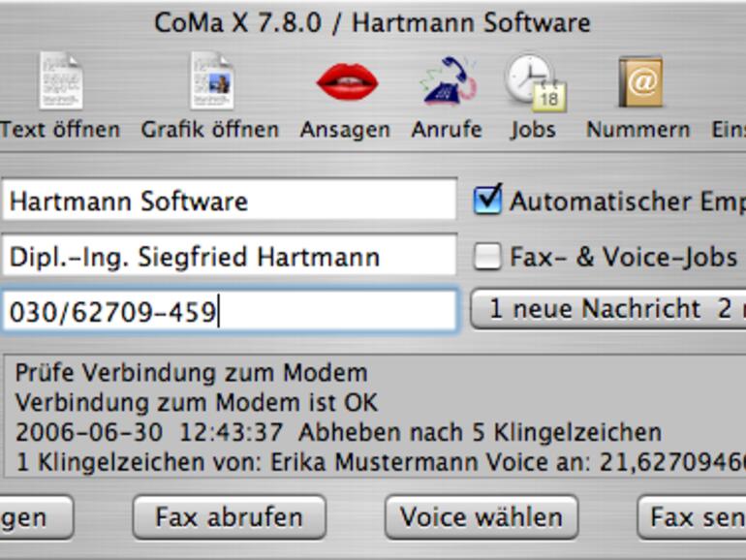Select the Grafik öffnen toolbar label
Viewport: 746px width, 560px height.
[x=210, y=130]
